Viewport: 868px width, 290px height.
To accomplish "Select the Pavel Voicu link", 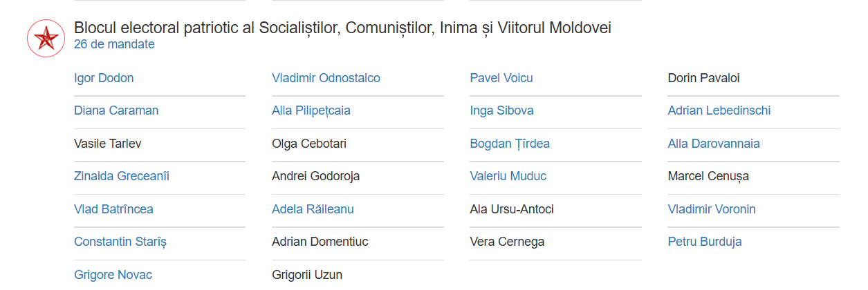I will [x=501, y=78].
